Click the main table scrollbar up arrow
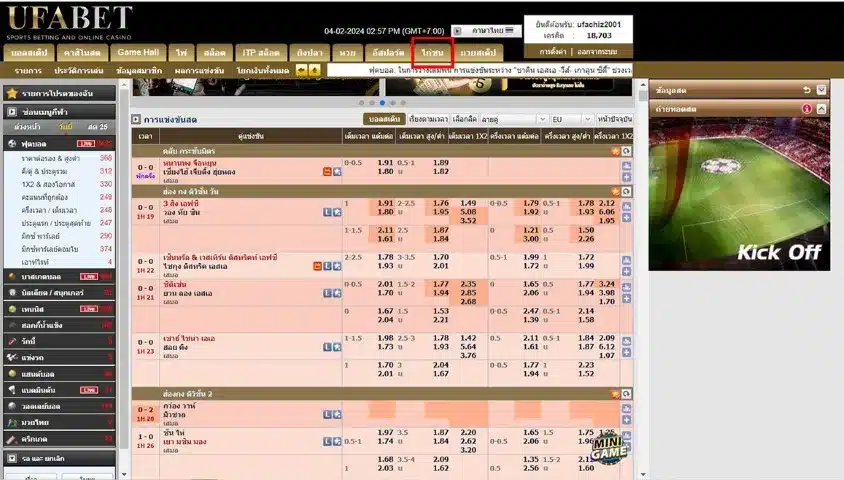This screenshot has height=480, width=844. pos(642,85)
